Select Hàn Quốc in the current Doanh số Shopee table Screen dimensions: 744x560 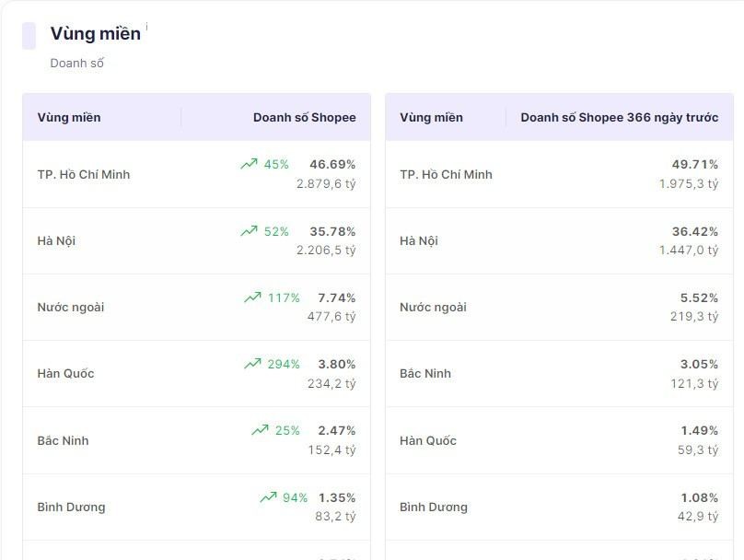[66, 374]
